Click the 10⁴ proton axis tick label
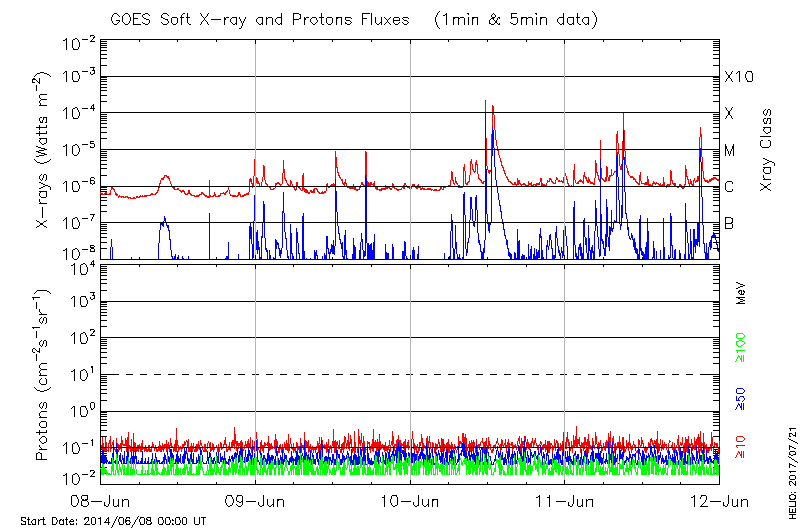Viewport: 800px width, 530px height. (x=81, y=265)
